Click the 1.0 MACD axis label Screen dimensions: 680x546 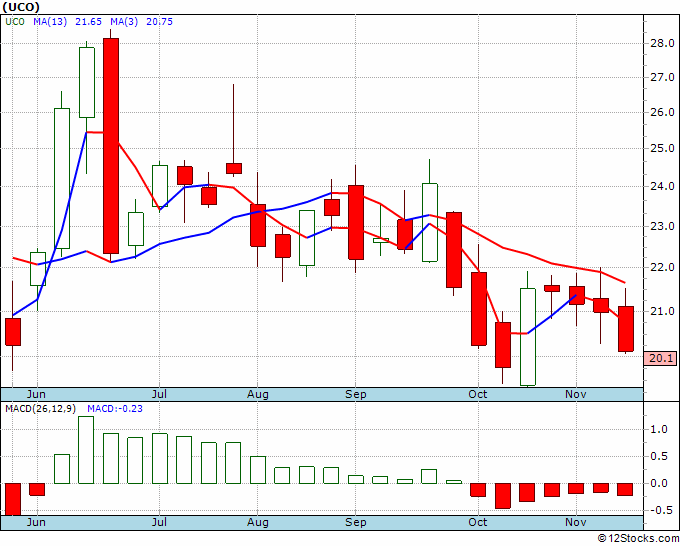click(x=659, y=429)
